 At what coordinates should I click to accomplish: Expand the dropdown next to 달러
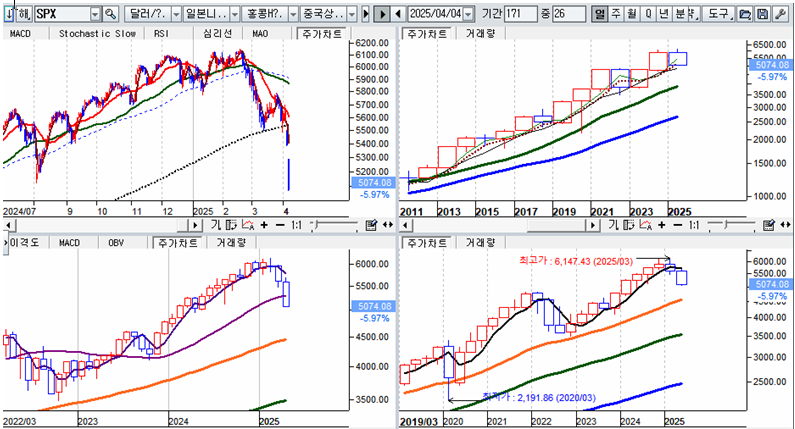[176, 14]
